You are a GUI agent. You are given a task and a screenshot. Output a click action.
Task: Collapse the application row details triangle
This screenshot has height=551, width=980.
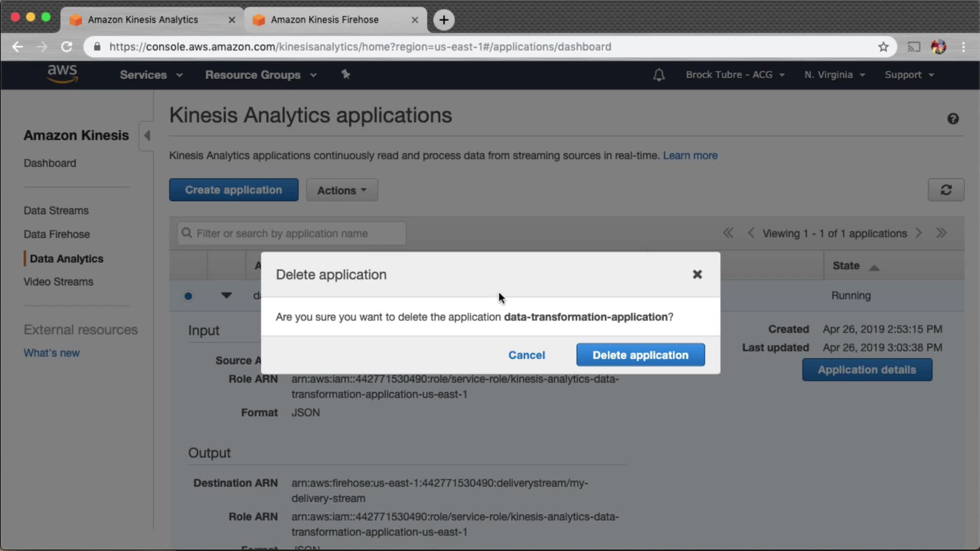(226, 295)
